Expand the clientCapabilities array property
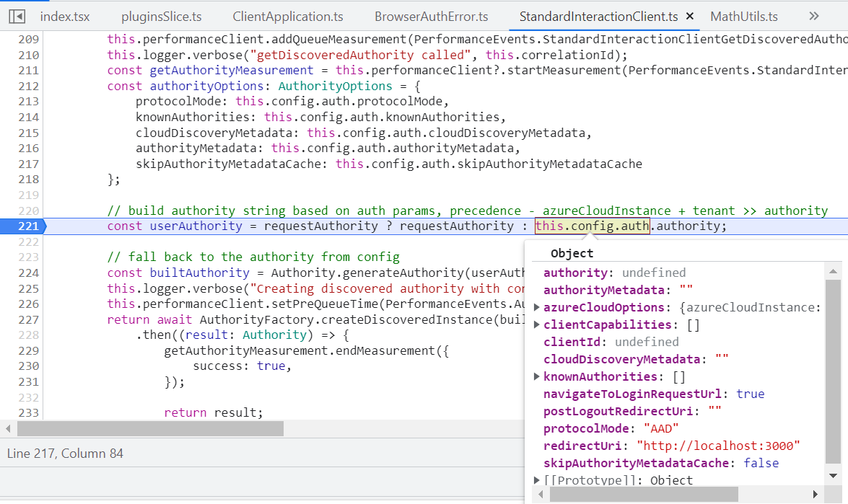 point(537,324)
